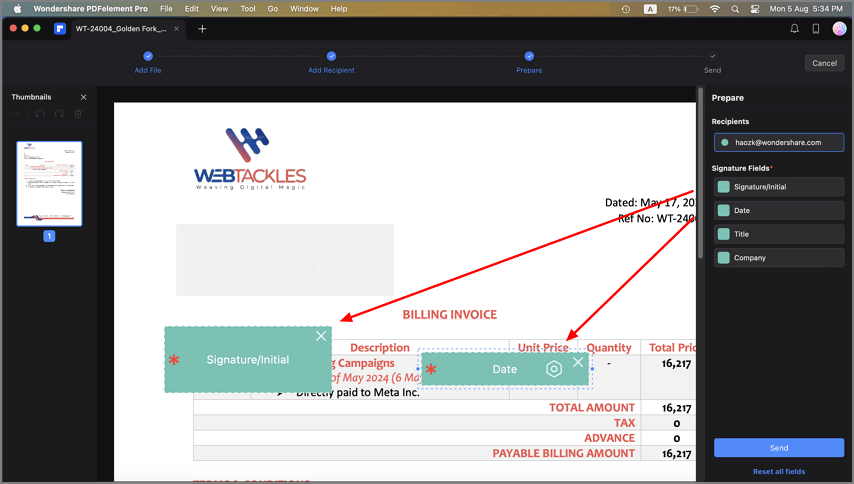Remove the placed Signature/Initial field
The height and width of the screenshot is (484, 854).
(321, 336)
